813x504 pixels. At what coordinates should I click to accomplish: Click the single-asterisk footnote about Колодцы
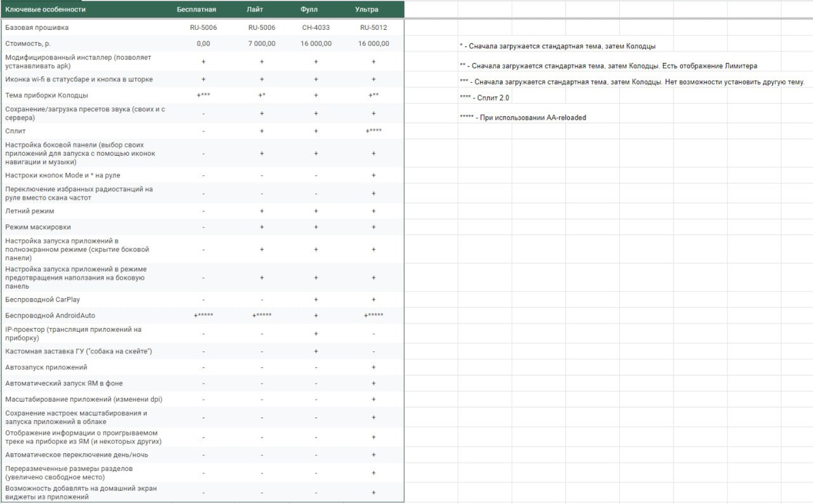558,47
